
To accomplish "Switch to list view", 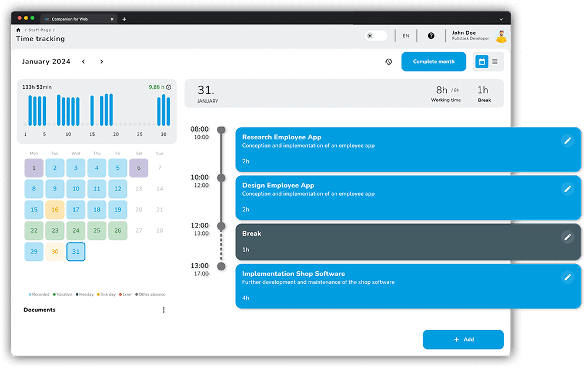I will 495,62.
